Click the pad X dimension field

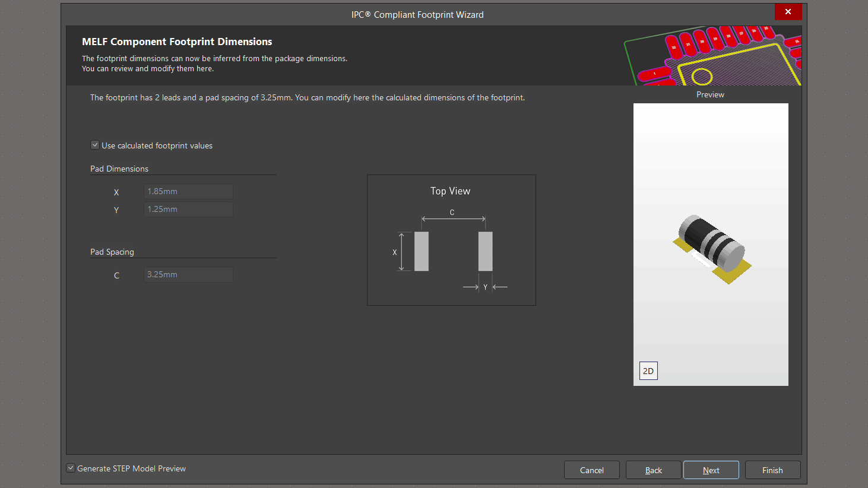click(188, 192)
